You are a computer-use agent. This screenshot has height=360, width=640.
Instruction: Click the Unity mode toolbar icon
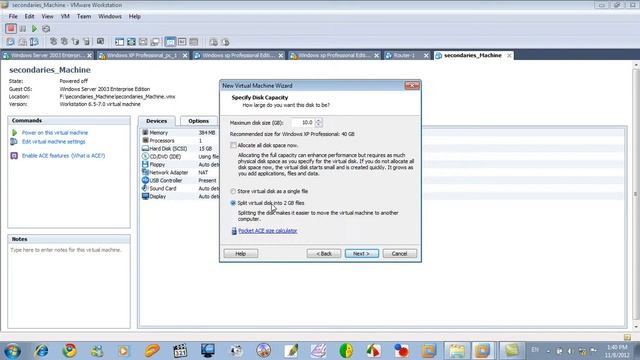tap(155, 42)
